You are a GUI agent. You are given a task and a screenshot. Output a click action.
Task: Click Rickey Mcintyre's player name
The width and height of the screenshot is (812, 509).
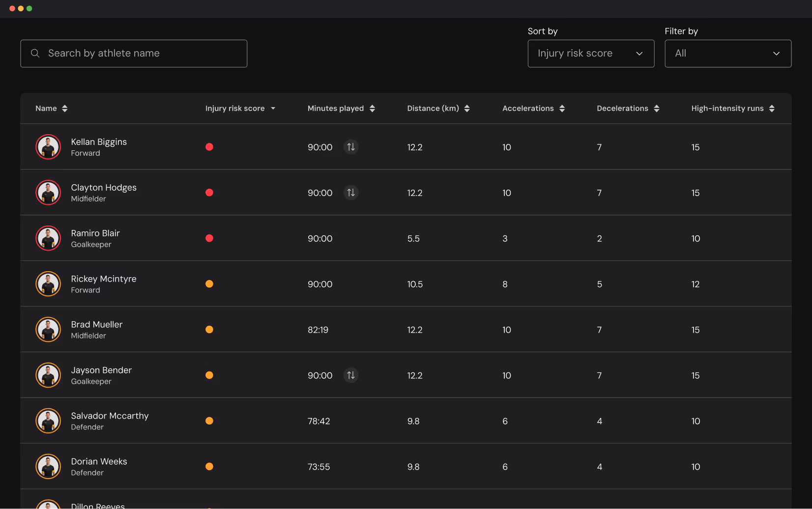(104, 279)
